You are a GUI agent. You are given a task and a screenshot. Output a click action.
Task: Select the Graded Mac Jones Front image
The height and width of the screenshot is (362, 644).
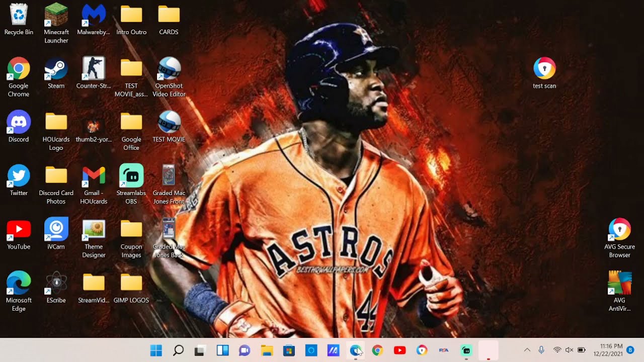point(169,185)
